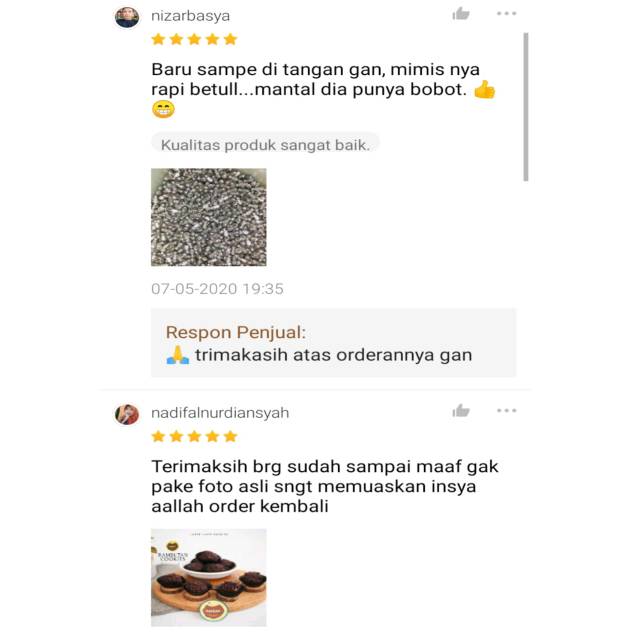
Task: Click the five-star rating under nadifalnurdiansyah
Action: (194, 437)
